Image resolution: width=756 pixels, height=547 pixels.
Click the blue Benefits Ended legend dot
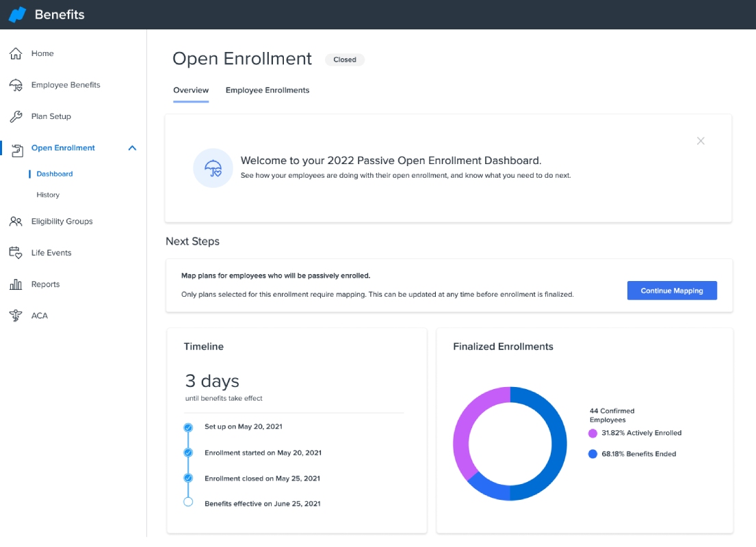[592, 454]
